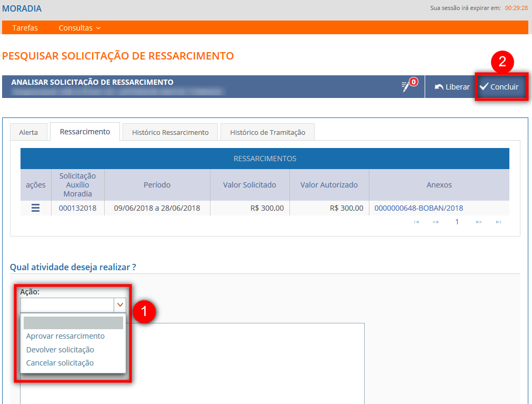This screenshot has width=532, height=404.
Task: Open attachment 0000000648-BOBAN/2018 link
Action: coord(418,208)
